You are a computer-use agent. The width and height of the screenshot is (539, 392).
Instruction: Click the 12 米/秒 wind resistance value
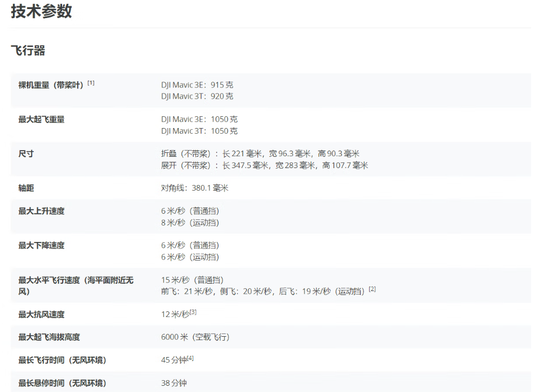coord(176,314)
